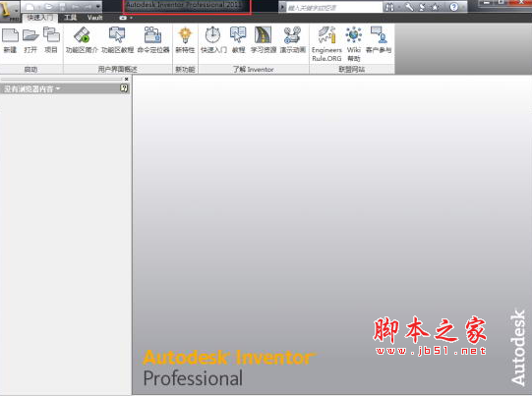The image size is (532, 396).
Task: Click the browser panel help icon
Action: point(124,88)
